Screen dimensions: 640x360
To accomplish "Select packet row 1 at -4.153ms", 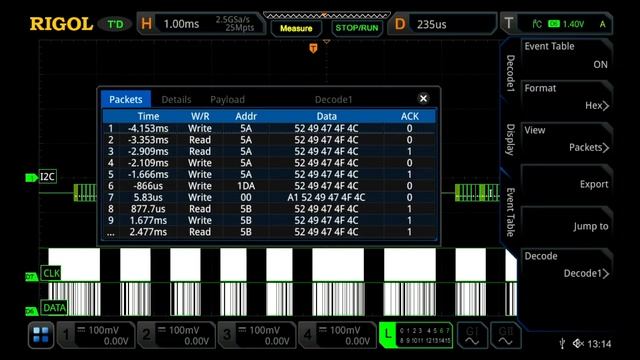I will pos(269,128).
